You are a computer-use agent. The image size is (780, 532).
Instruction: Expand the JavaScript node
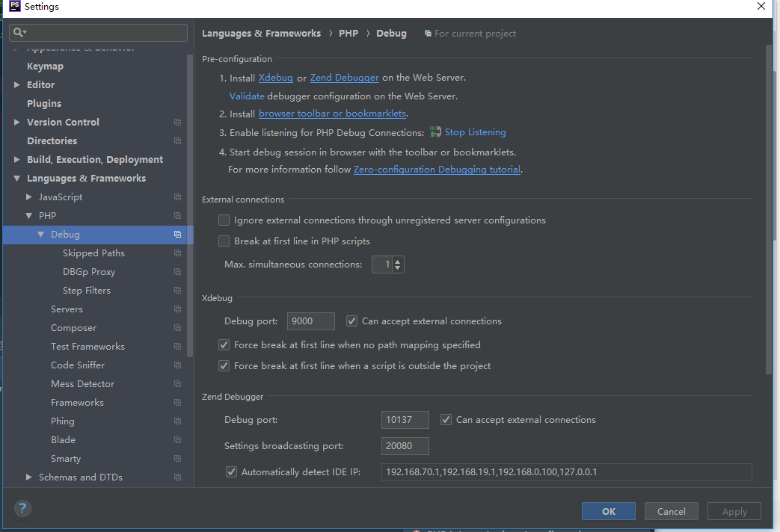(29, 197)
